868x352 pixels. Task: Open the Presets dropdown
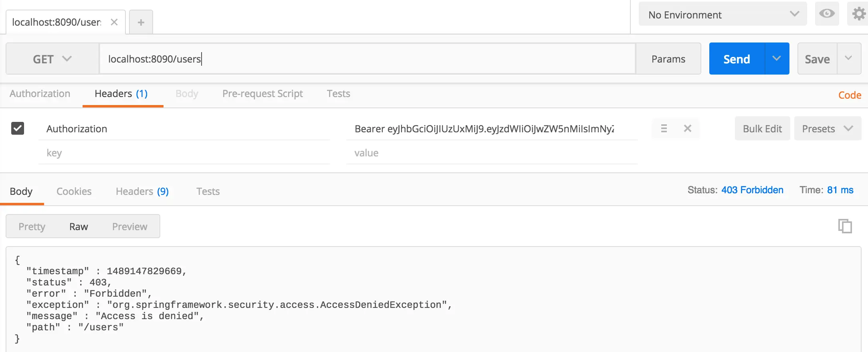827,129
